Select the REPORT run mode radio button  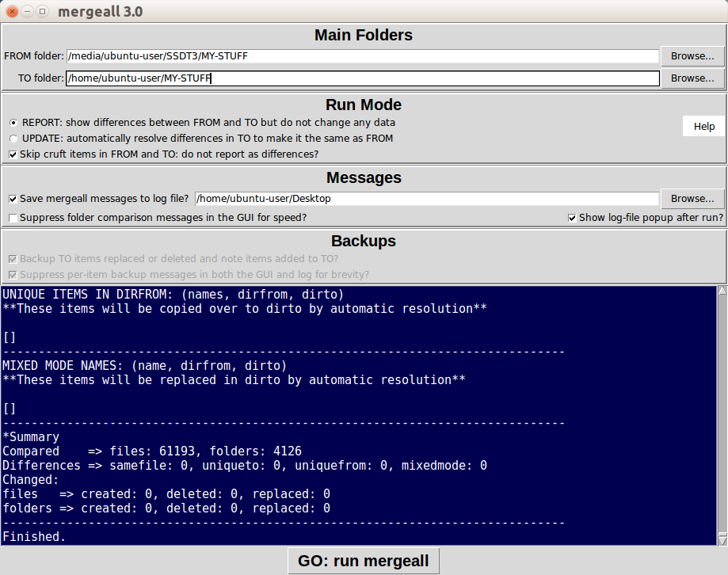pyautogui.click(x=13, y=123)
